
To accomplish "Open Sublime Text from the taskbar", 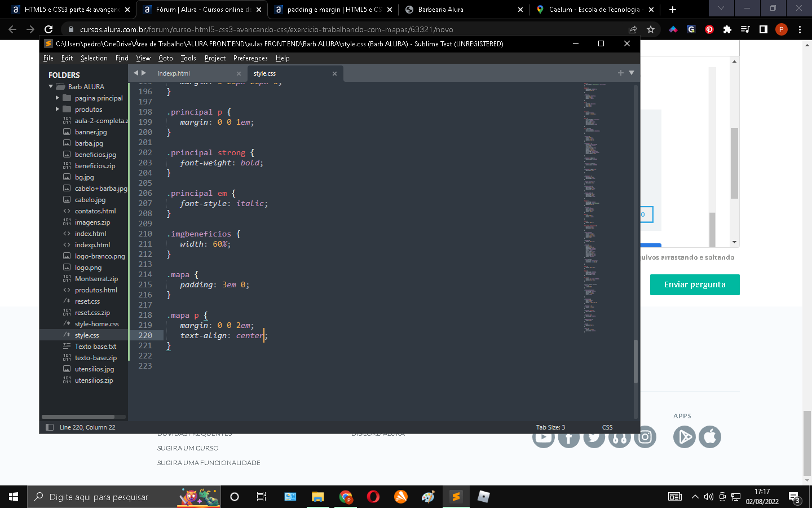I will [456, 497].
